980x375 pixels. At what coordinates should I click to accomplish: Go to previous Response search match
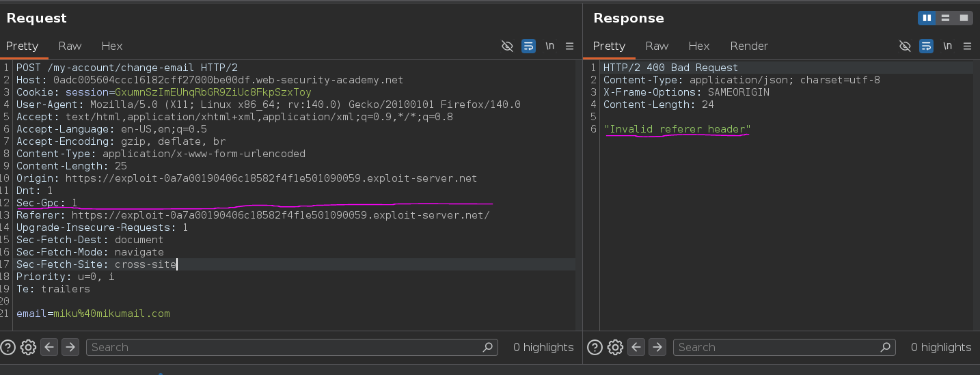coord(636,347)
